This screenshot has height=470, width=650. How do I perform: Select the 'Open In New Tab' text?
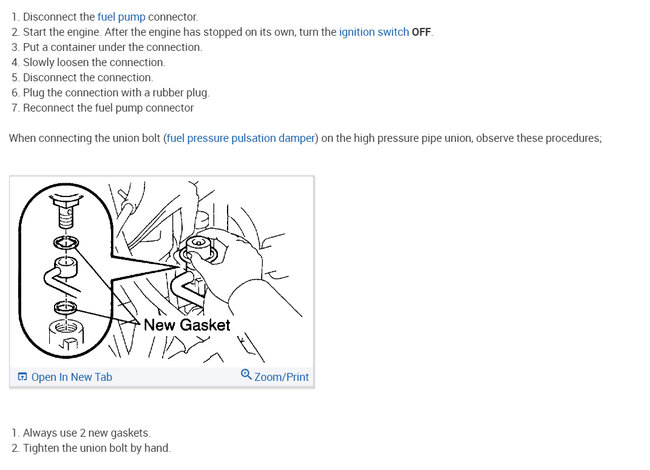(x=72, y=377)
